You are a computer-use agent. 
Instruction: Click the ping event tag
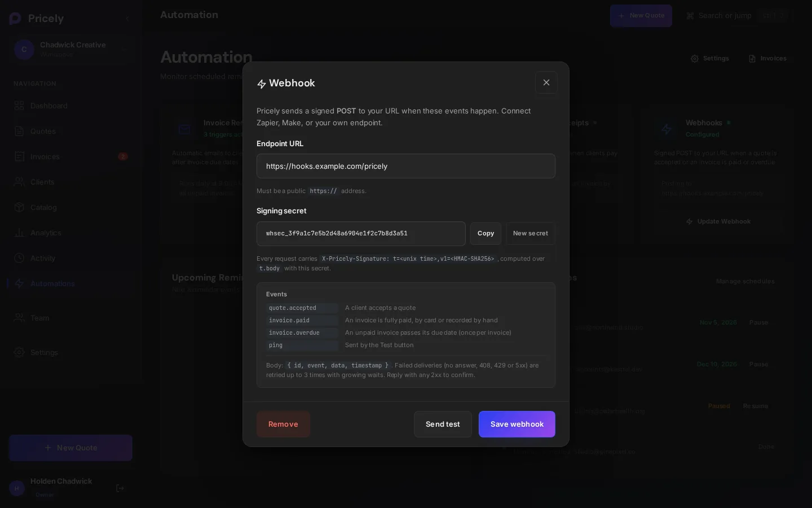pos(302,345)
